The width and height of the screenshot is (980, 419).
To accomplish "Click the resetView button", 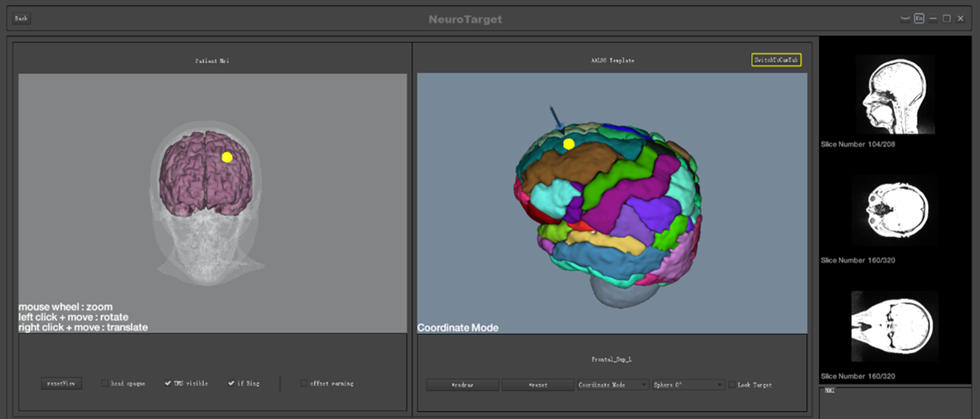I will coord(62,384).
